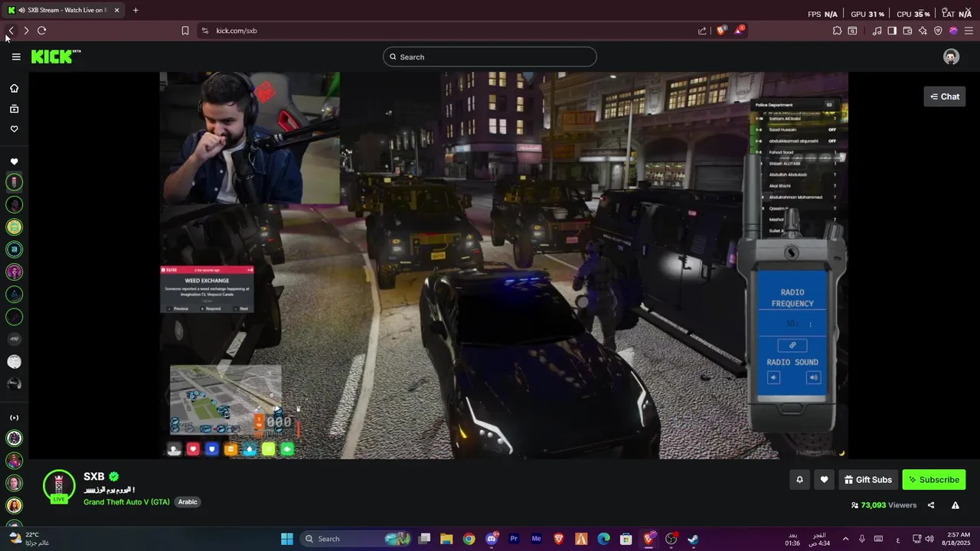Click the Windows taskbar Search box
Image resolution: width=980 pixels, height=551 pixels.
(x=355, y=539)
